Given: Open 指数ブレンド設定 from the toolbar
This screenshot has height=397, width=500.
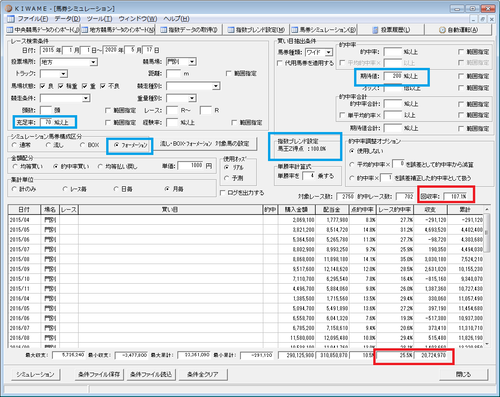Looking at the screenshot, I should (256, 30).
